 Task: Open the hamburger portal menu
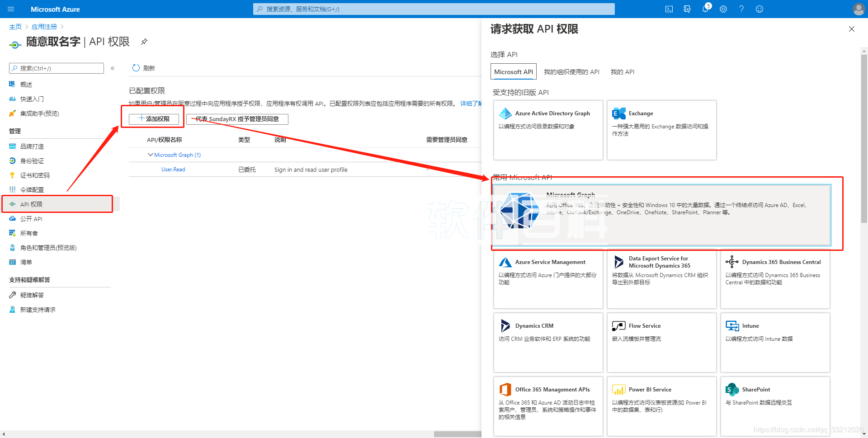coord(11,9)
